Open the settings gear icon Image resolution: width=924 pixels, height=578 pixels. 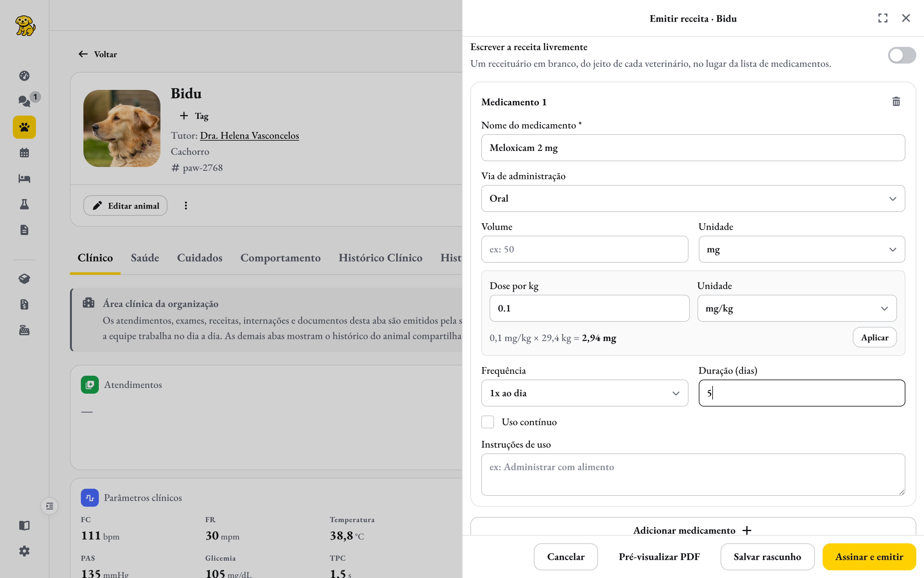point(24,551)
